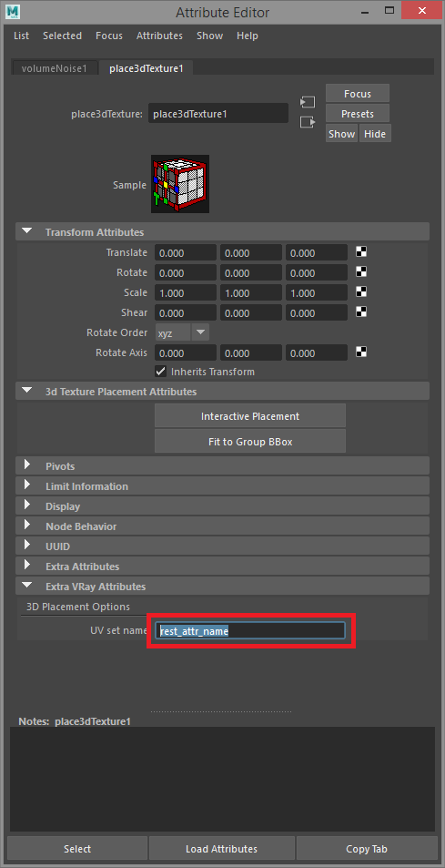445x868 pixels.
Task: Click the Fit to Group BBox button
Action: tap(250, 441)
